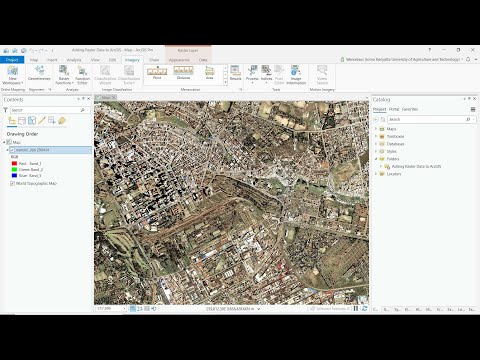The width and height of the screenshot is (480, 360).
Task: Select the Point measurement tool
Action: pyautogui.click(x=157, y=73)
